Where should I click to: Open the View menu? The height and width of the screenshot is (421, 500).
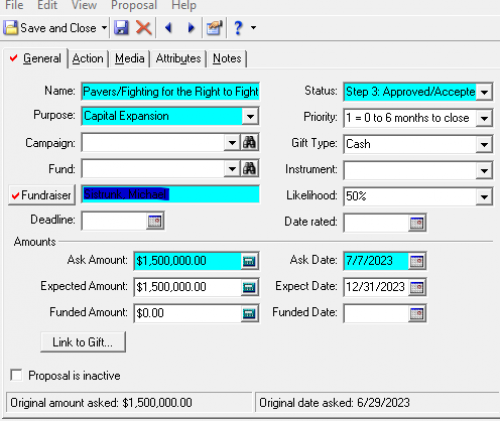(84, 5)
